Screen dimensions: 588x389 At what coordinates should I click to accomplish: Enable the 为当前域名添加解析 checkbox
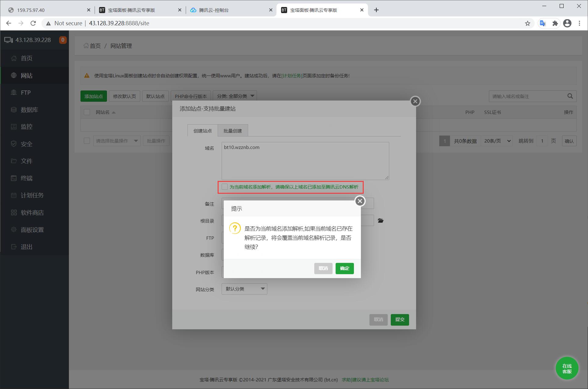[225, 187]
